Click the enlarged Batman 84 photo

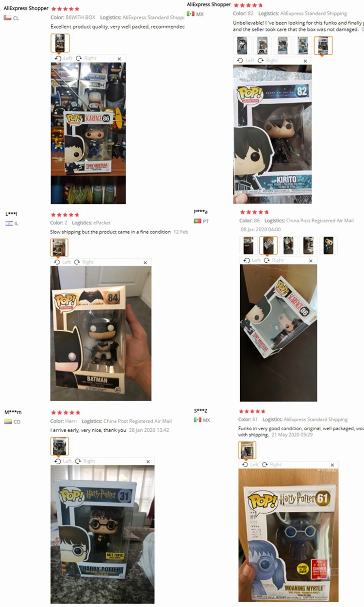point(101,333)
